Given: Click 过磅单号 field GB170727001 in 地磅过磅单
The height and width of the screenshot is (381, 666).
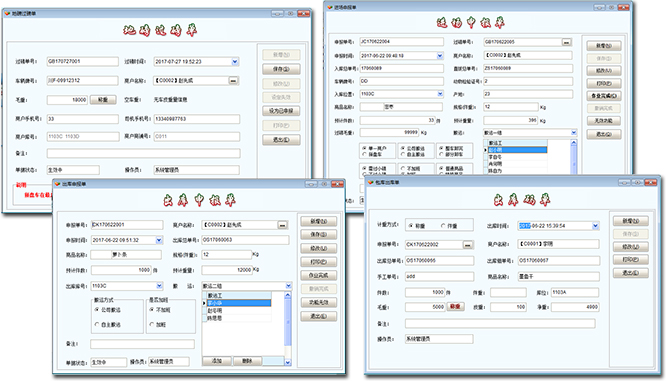Looking at the screenshot, I should point(82,62).
